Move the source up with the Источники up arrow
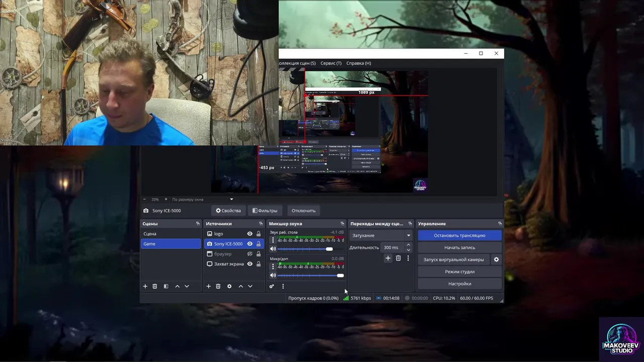Screen dimensions: 644x362 point(240,286)
